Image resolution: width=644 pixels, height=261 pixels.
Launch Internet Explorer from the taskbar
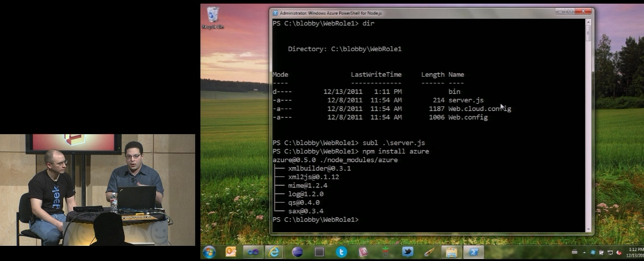274,252
